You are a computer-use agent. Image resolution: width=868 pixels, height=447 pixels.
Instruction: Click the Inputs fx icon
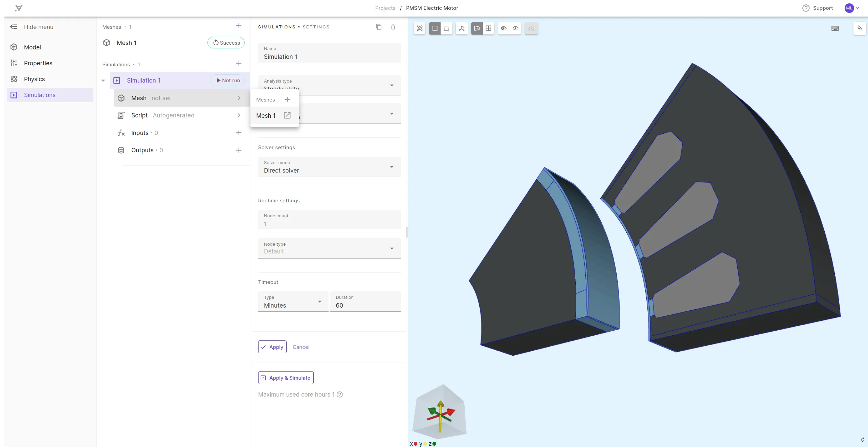coord(121,133)
